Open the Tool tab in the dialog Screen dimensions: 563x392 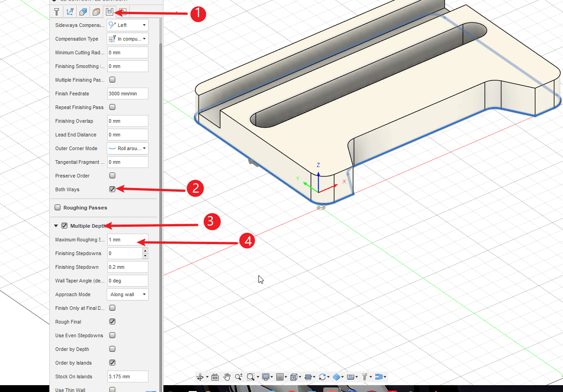pos(57,12)
